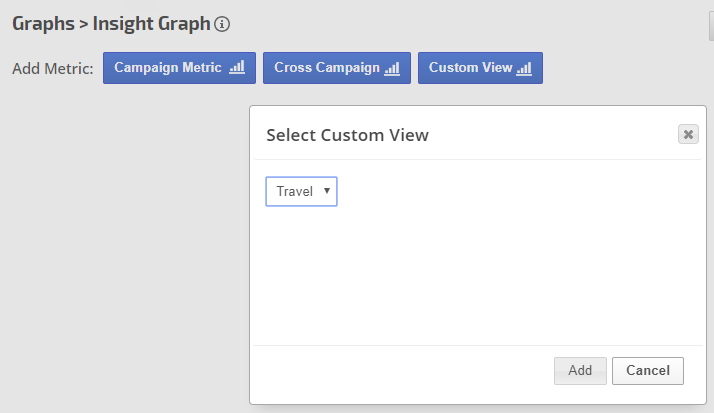Open the Travel custom view dropdown

pos(301,191)
